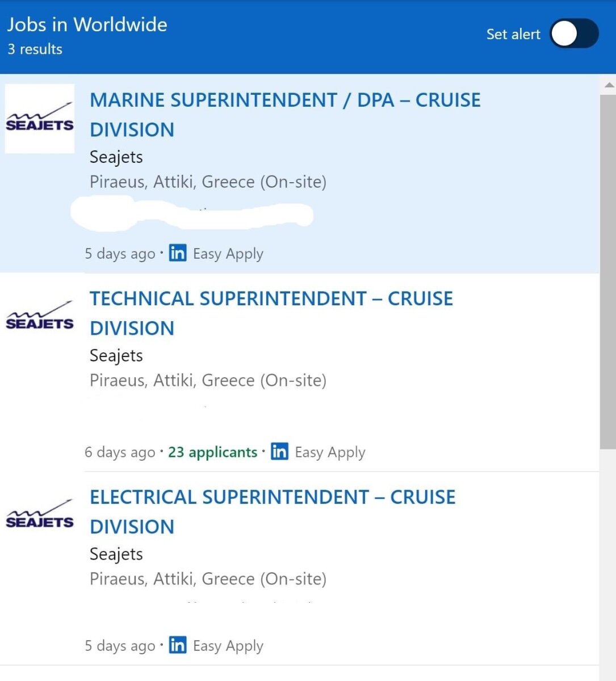Open Technical Superintendent – Cruise Division job
Viewport: 616px width, 681px height.
[x=271, y=313]
